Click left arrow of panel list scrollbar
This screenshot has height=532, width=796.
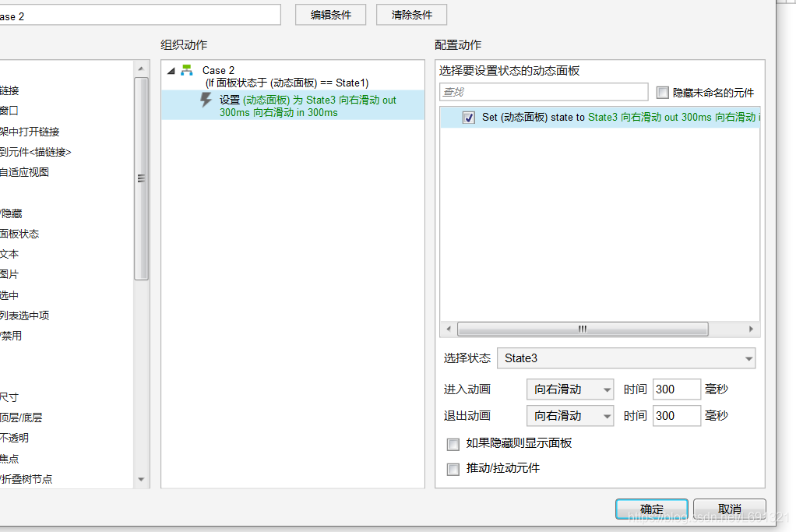point(449,329)
